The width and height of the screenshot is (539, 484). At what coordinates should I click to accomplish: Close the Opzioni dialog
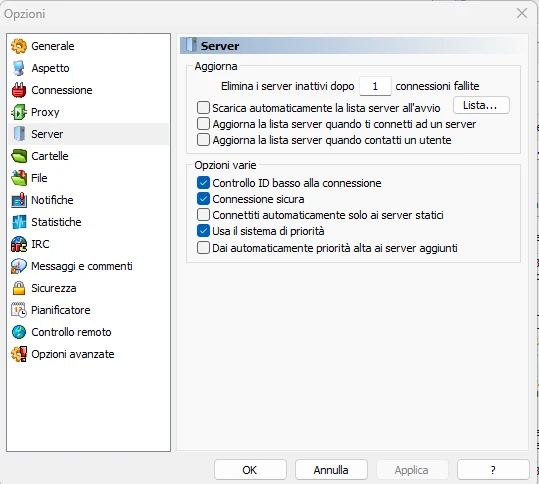522,13
